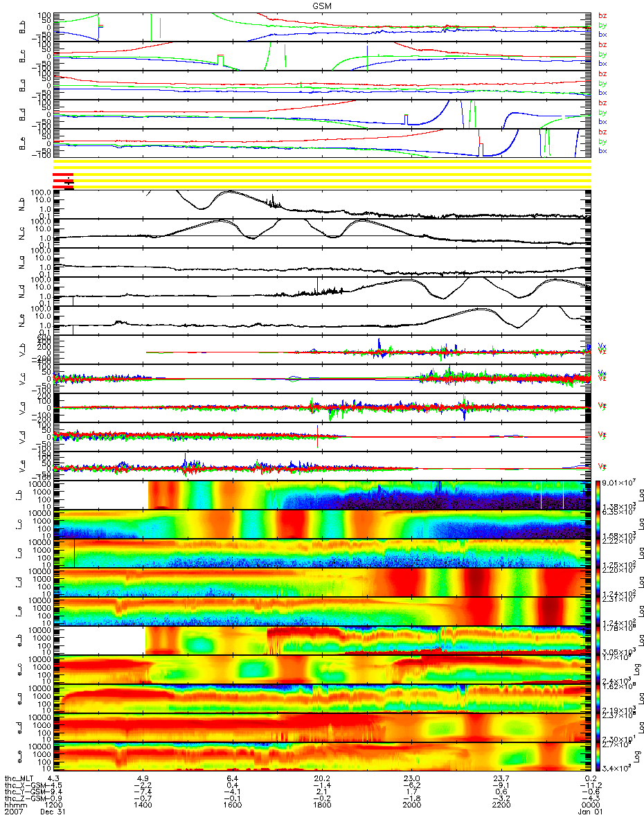This screenshot has height=831, width=644.
Task: Click the bx legend of the B_e panel
Action: [602, 151]
